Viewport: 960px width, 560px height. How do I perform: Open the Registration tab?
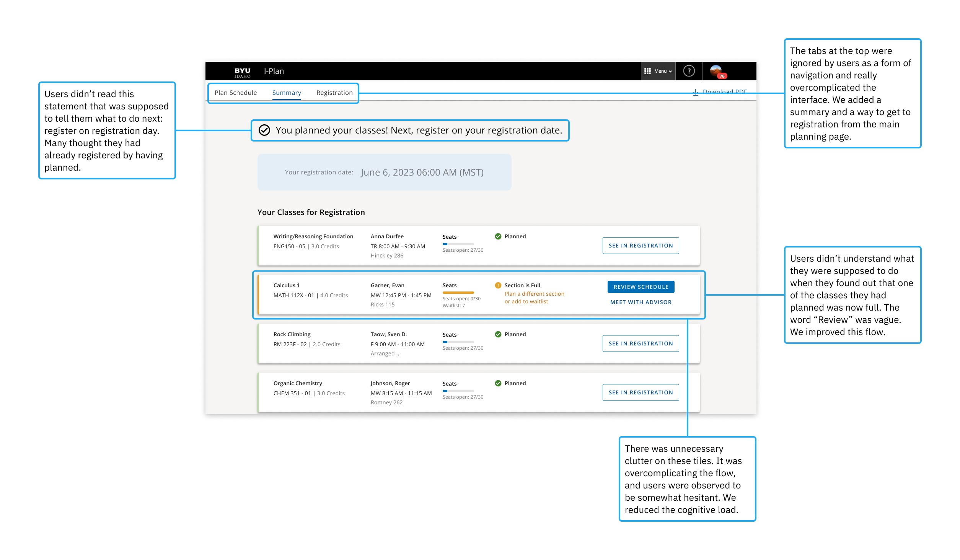(x=334, y=93)
